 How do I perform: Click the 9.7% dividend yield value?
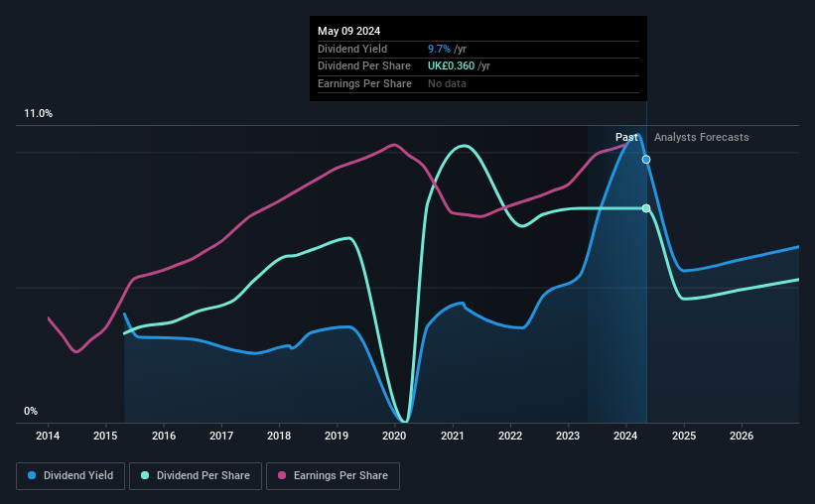click(x=439, y=49)
